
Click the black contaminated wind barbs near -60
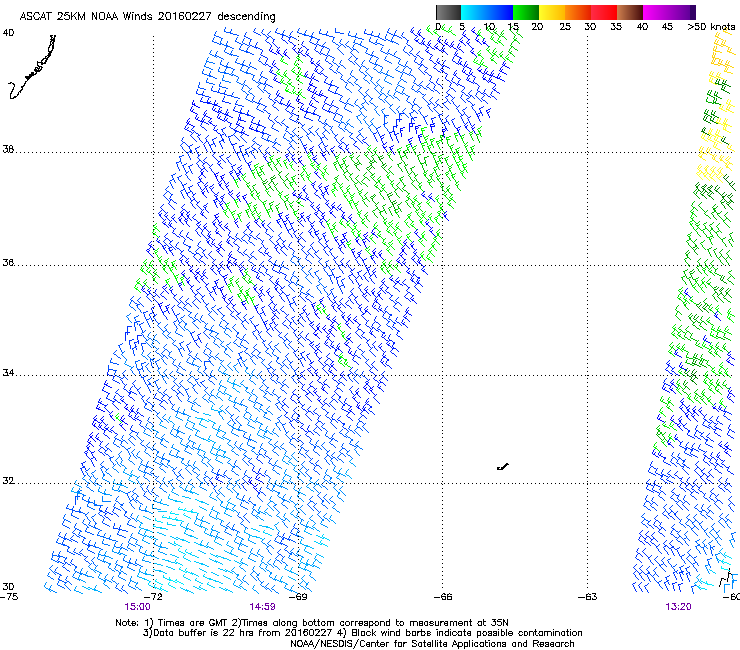pos(725,578)
